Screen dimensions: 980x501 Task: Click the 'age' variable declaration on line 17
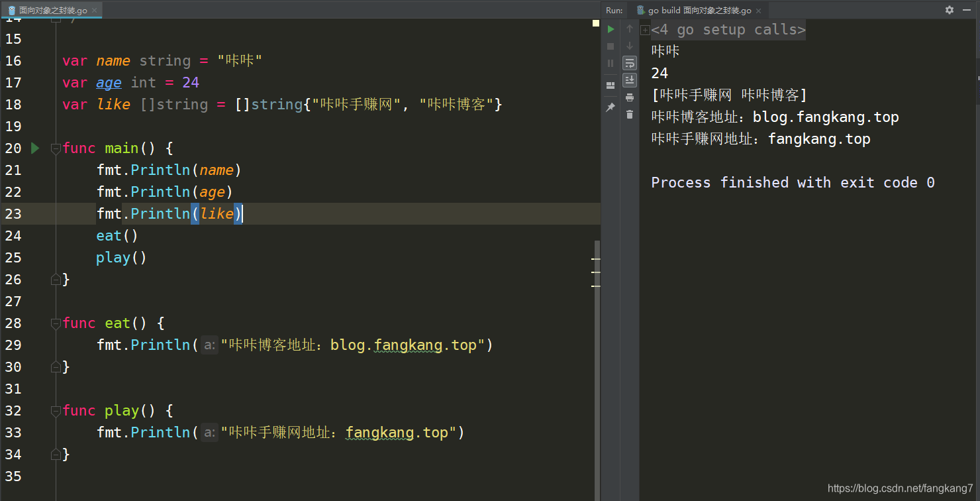[x=109, y=83]
